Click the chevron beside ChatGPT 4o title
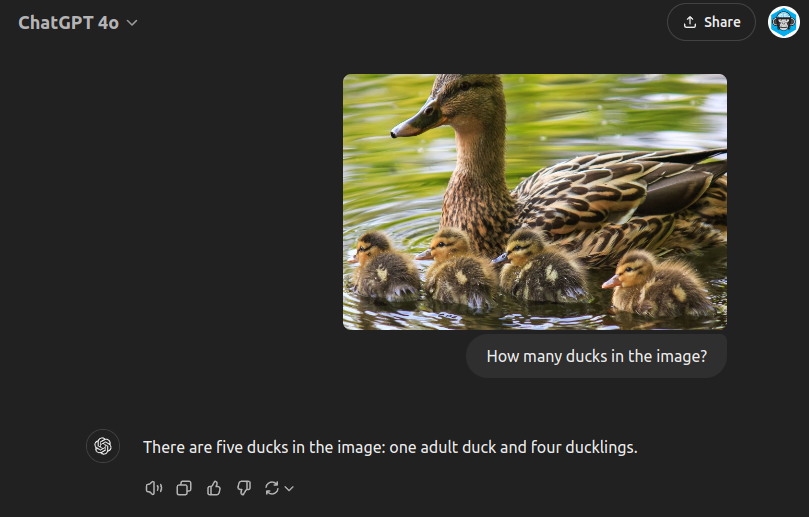 [x=132, y=23]
